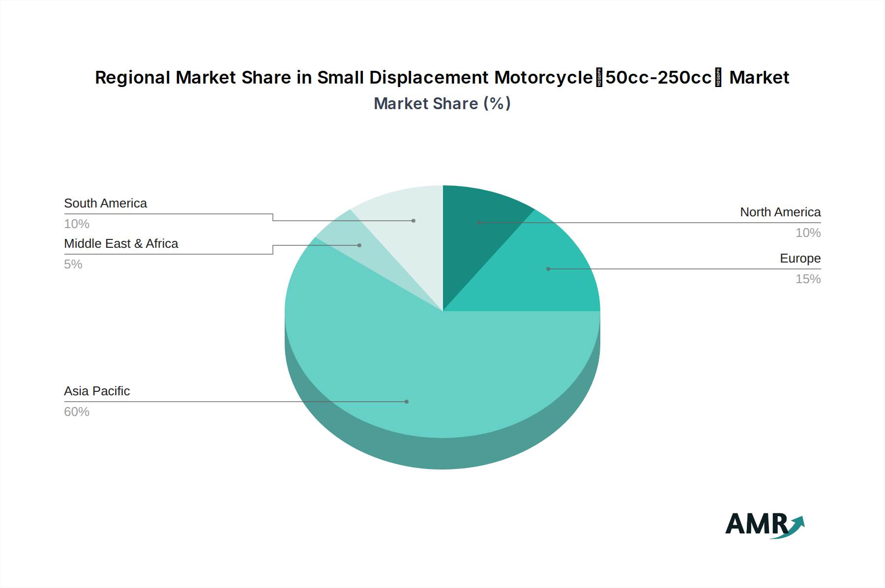885x588 pixels.
Task: Click the North America label
Action: (x=780, y=212)
